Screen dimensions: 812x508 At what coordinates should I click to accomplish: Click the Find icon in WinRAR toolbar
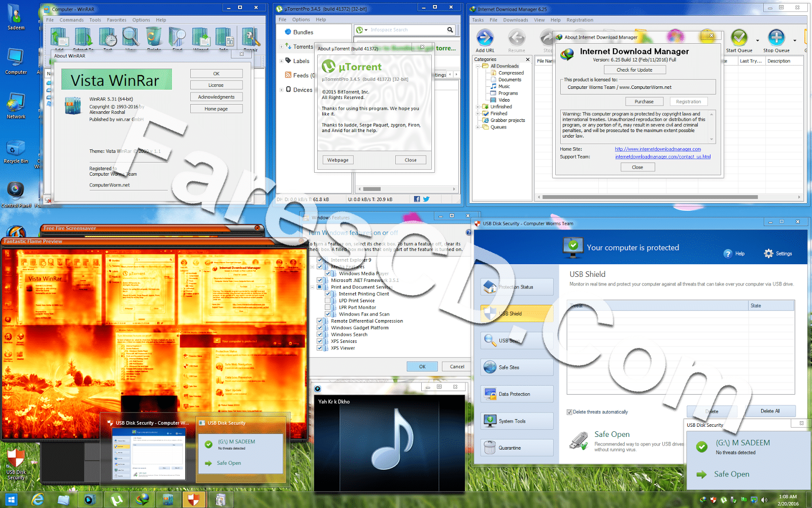(x=177, y=37)
